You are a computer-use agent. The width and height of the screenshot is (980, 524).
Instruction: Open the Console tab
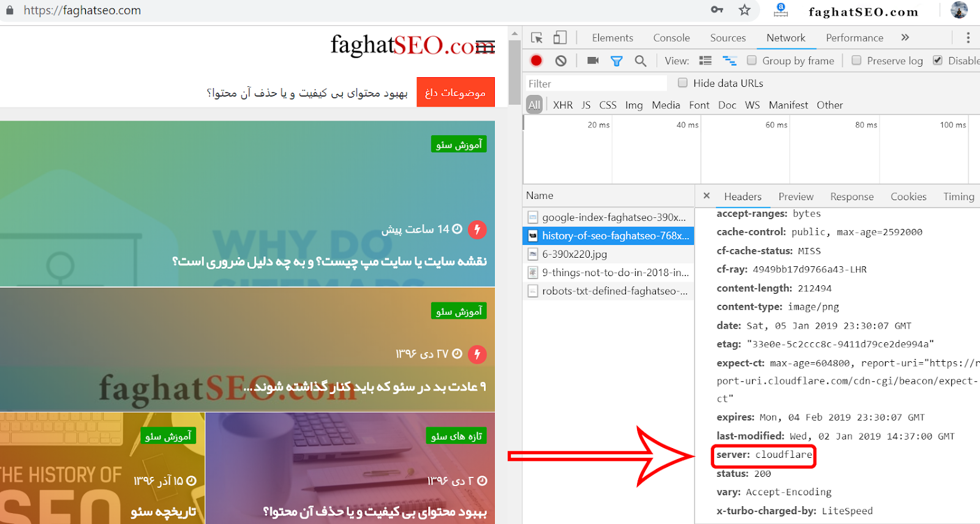tap(671, 38)
